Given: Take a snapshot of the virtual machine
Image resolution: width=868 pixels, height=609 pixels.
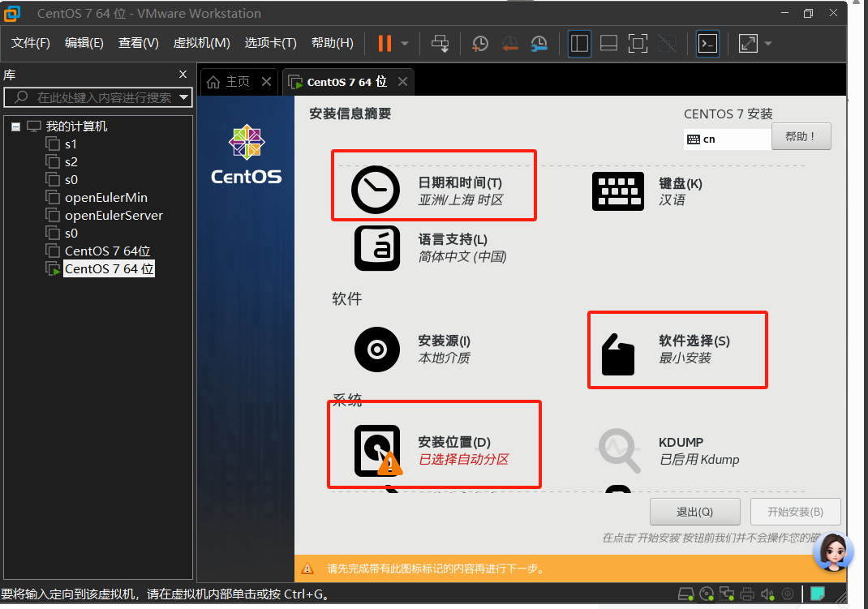Looking at the screenshot, I should [x=480, y=44].
